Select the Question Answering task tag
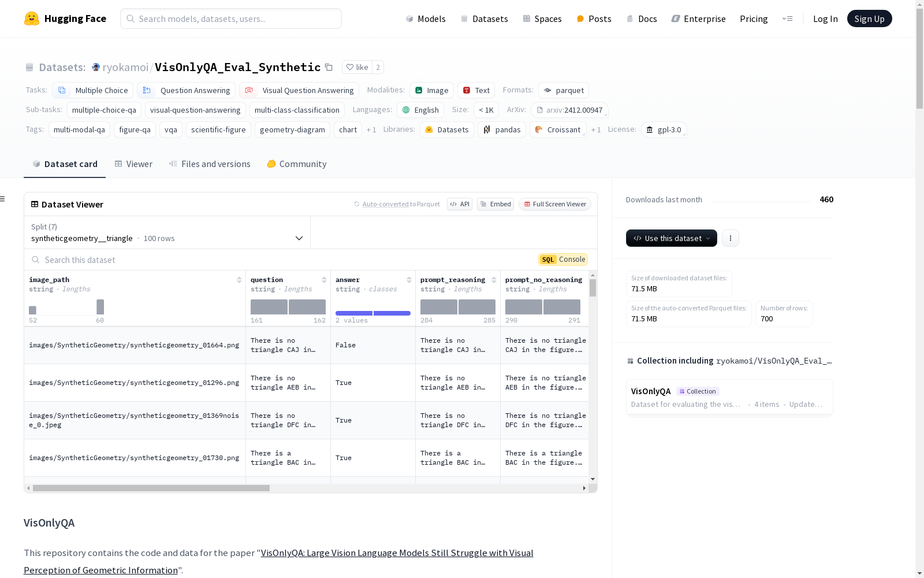The image size is (924, 578). click(x=187, y=90)
